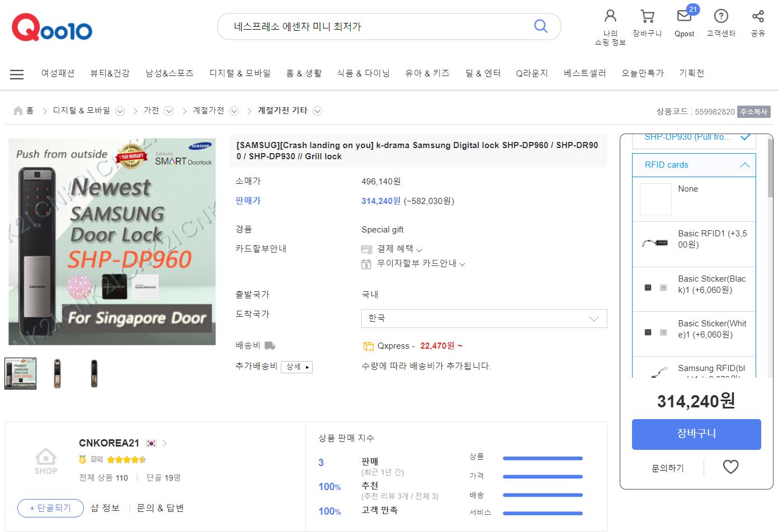This screenshot has width=778, height=532.
Task: Open the 장바구니 cart icon in header
Action: point(647,16)
